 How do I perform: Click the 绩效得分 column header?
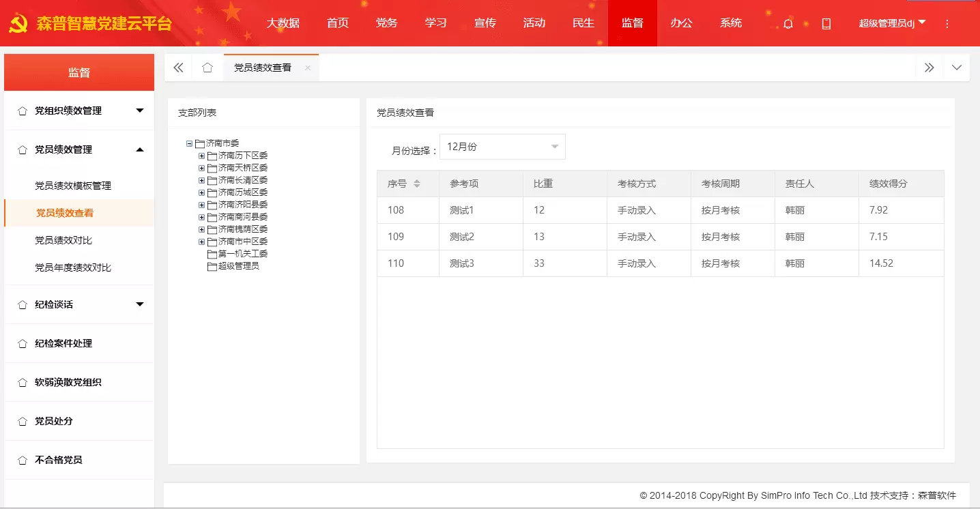coord(902,184)
